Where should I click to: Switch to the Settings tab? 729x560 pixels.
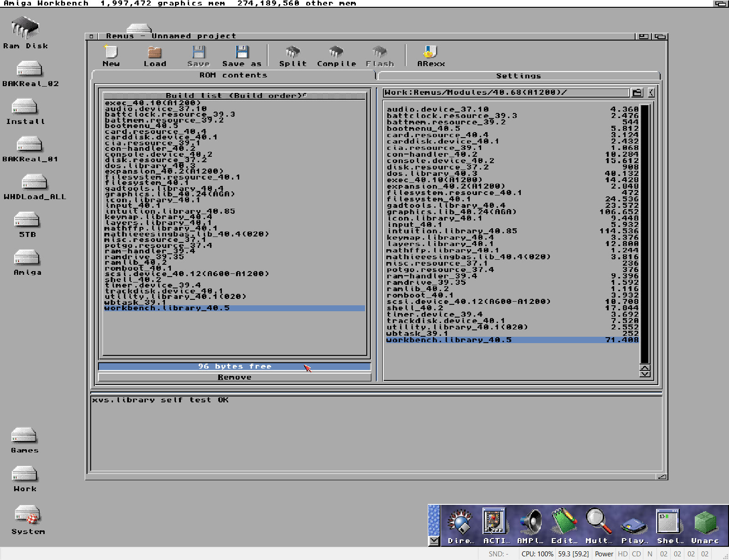click(519, 76)
